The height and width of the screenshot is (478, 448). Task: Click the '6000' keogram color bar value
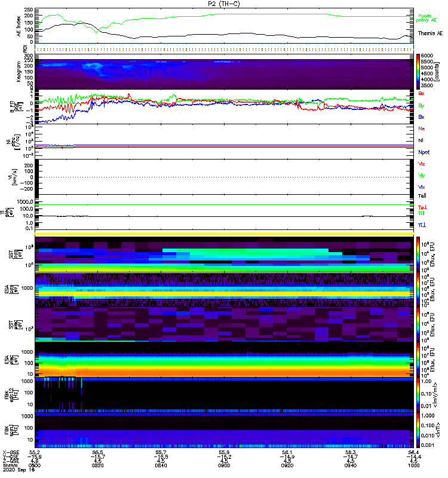[426, 56]
